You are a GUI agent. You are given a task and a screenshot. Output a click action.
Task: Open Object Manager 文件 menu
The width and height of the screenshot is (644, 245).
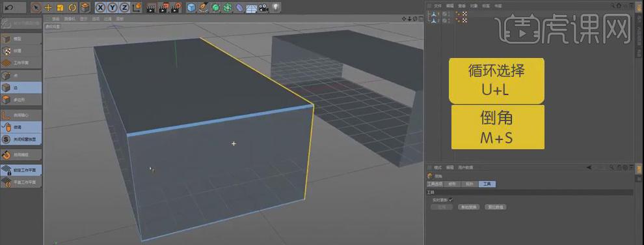(x=438, y=6)
